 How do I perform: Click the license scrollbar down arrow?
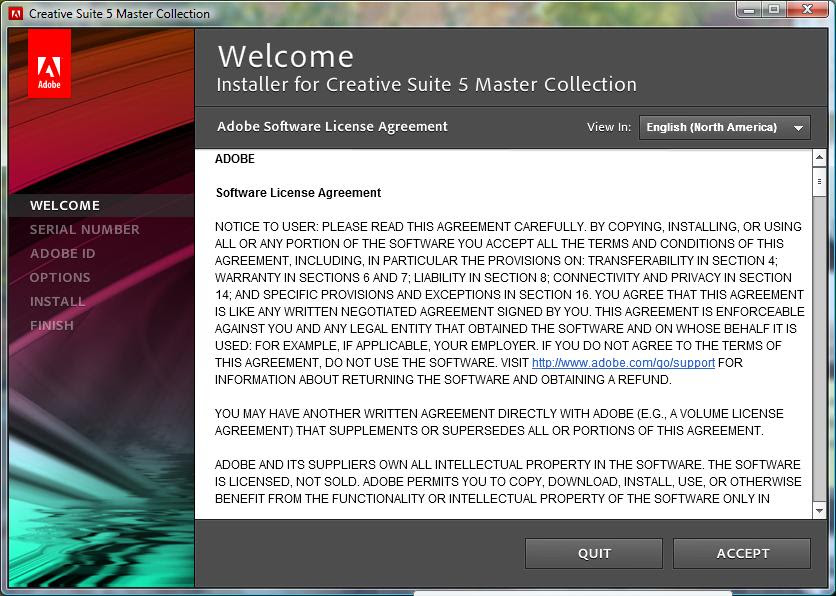pyautogui.click(x=819, y=511)
